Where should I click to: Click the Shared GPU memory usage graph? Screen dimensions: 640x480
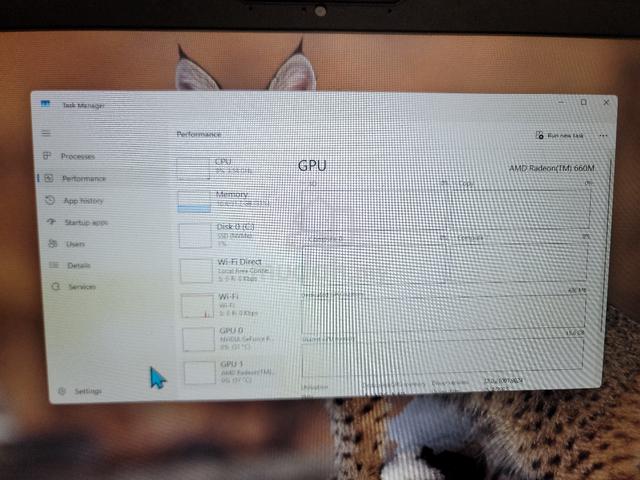pos(442,357)
